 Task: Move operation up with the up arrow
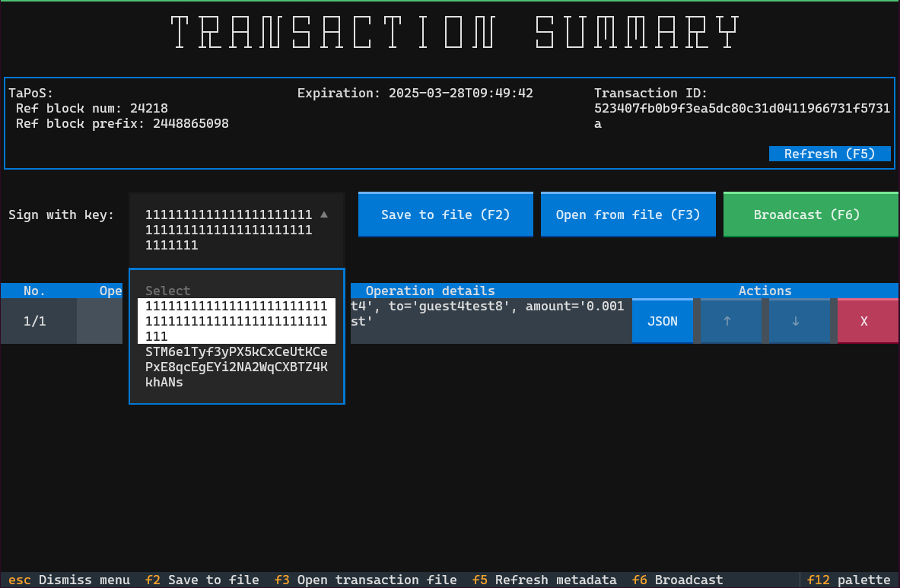coord(727,321)
